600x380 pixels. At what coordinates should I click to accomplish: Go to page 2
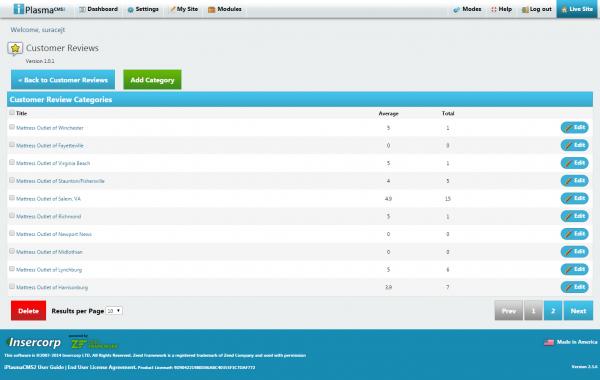(x=553, y=311)
